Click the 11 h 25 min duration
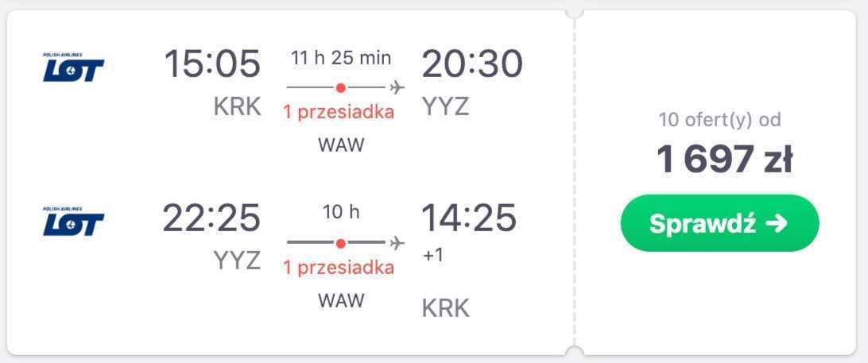The image size is (868, 363). (341, 57)
